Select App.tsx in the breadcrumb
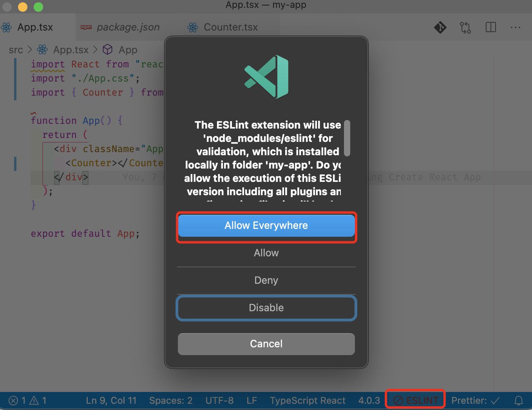The width and height of the screenshot is (532, 410). click(71, 50)
